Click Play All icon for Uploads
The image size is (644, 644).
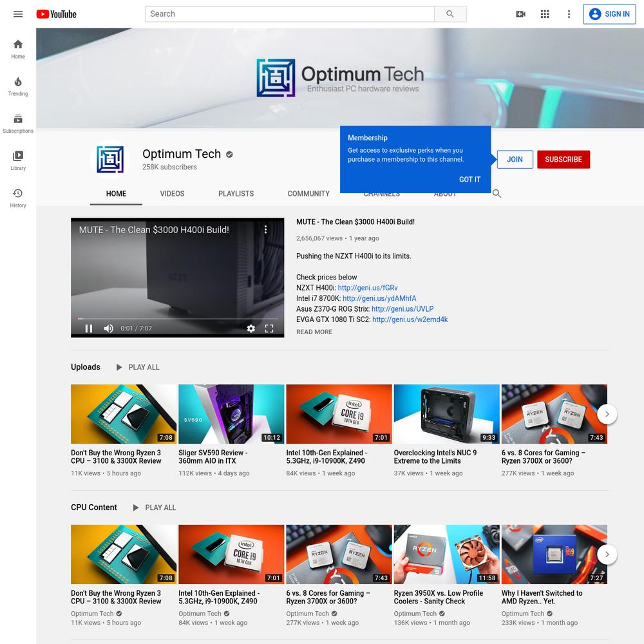click(119, 367)
